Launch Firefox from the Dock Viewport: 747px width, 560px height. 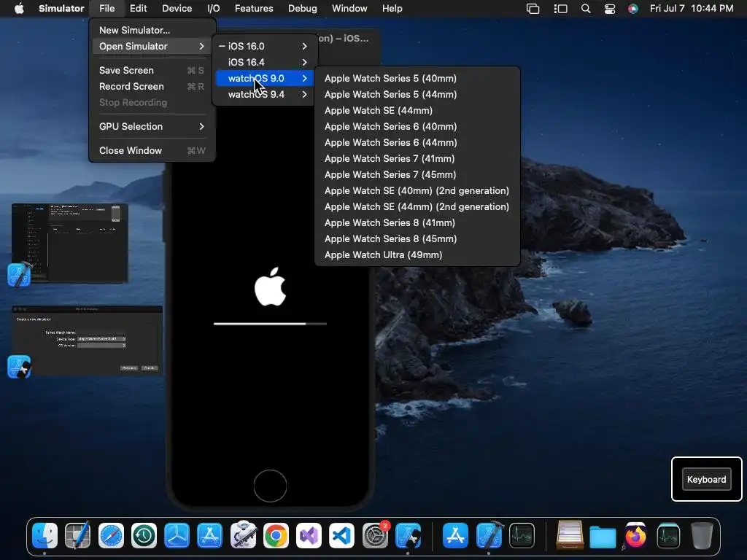pyautogui.click(x=635, y=536)
